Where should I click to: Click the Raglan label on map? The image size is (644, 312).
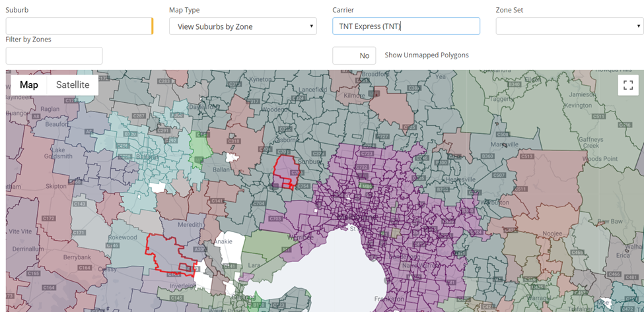point(52,109)
